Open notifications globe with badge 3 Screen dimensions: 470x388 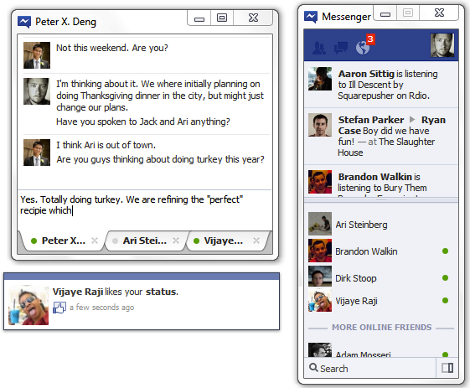coord(364,45)
